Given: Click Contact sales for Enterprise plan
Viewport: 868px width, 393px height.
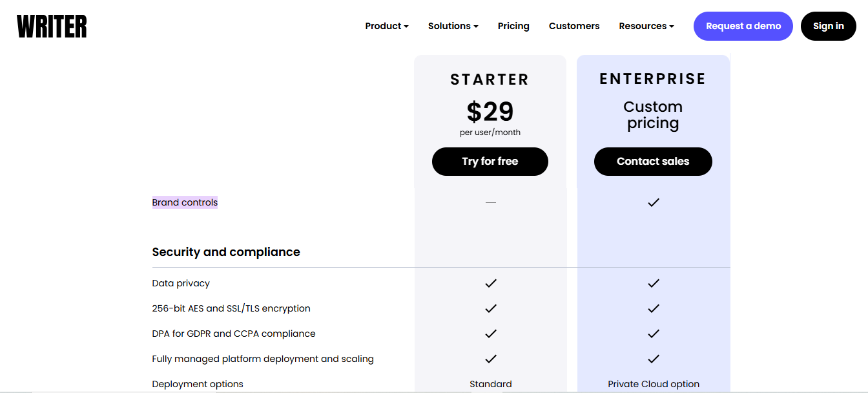Looking at the screenshot, I should [653, 162].
